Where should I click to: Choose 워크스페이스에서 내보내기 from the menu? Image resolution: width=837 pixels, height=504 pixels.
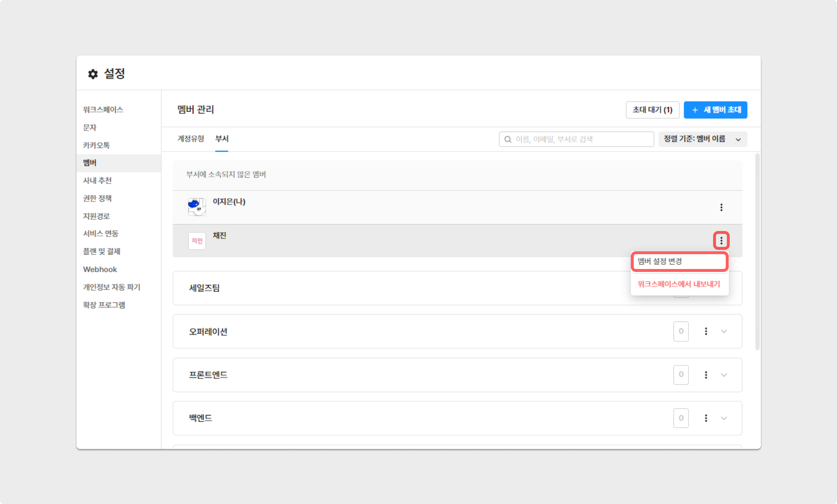pyautogui.click(x=679, y=284)
